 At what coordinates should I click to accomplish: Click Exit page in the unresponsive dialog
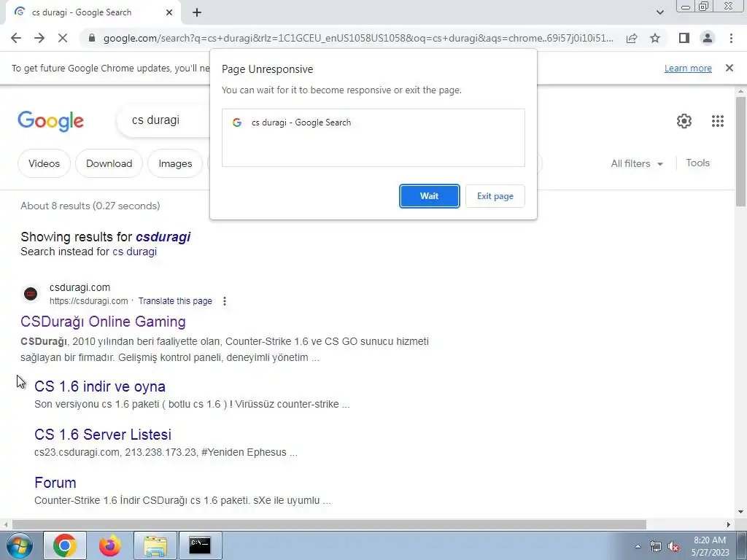point(495,196)
